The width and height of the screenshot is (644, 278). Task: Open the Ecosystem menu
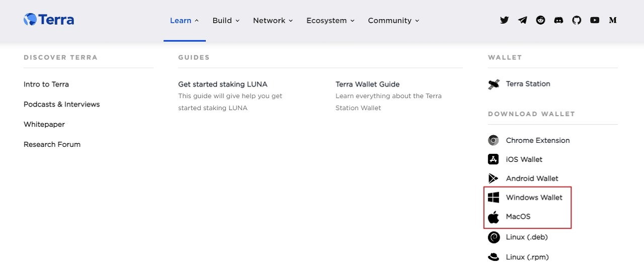[x=331, y=21]
